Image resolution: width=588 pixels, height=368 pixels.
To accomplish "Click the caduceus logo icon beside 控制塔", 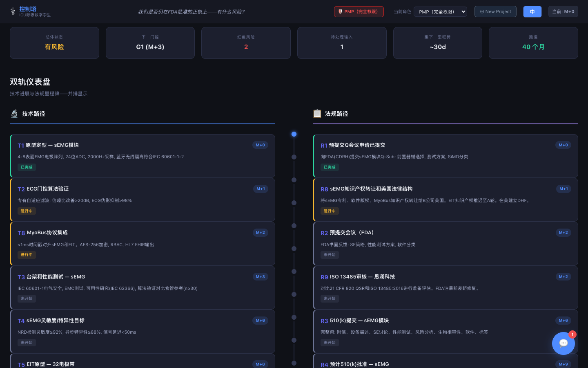I will pos(13,11).
